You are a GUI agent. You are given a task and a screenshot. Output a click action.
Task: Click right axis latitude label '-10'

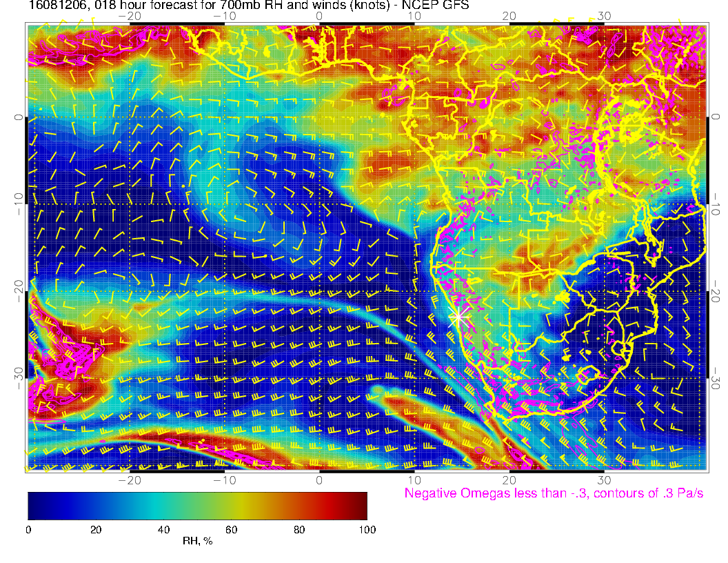[x=716, y=204]
